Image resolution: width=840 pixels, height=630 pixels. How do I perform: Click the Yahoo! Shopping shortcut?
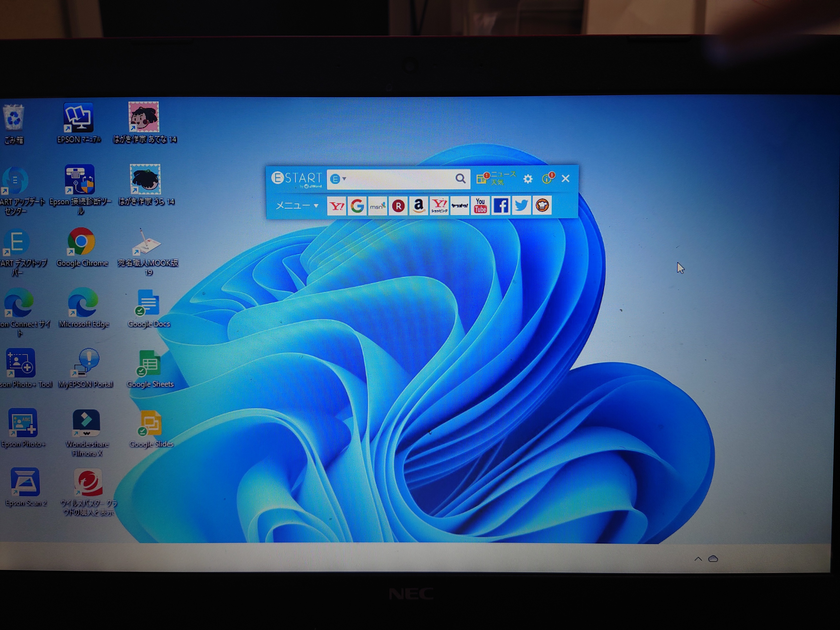[x=439, y=206]
